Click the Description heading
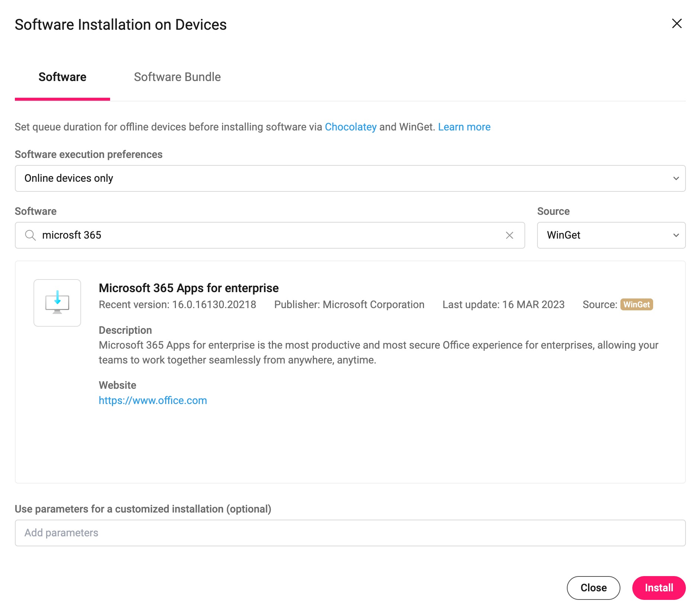 coord(125,330)
